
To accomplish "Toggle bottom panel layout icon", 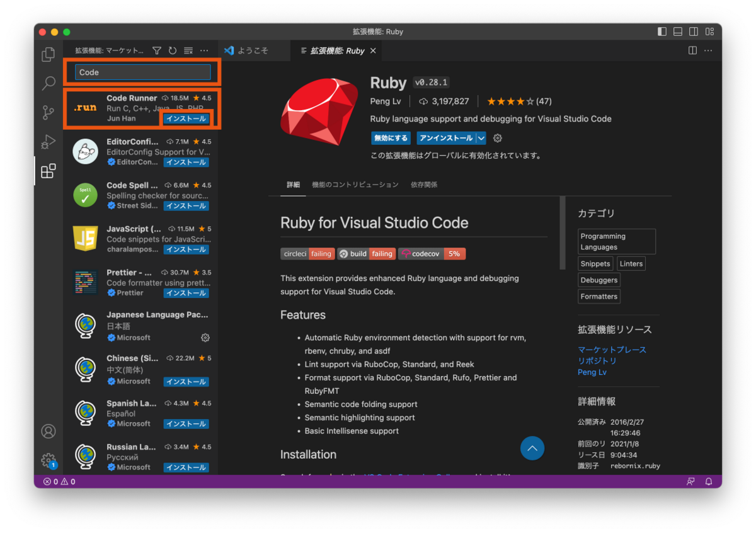I will pyautogui.click(x=678, y=32).
